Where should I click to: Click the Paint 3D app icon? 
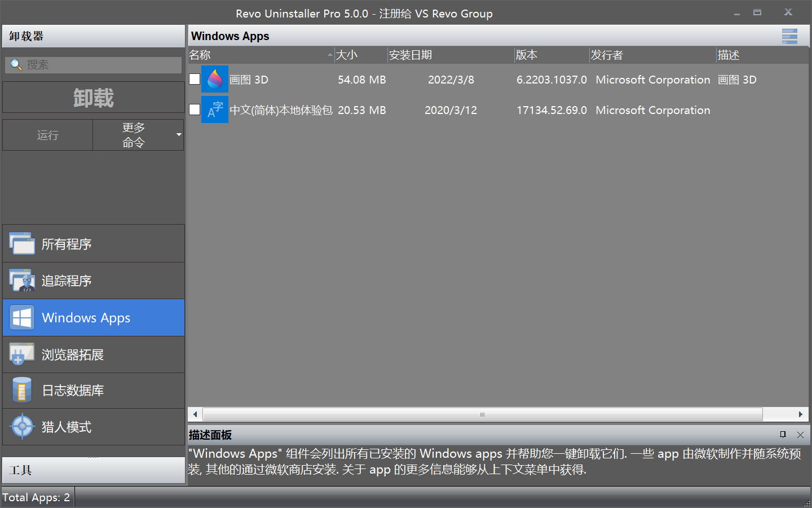[215, 79]
